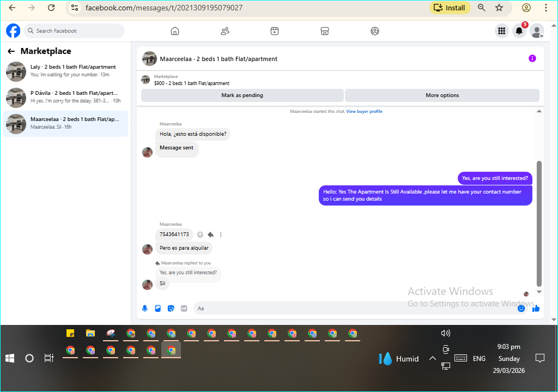Click the chat scroll up arrow

539,111
